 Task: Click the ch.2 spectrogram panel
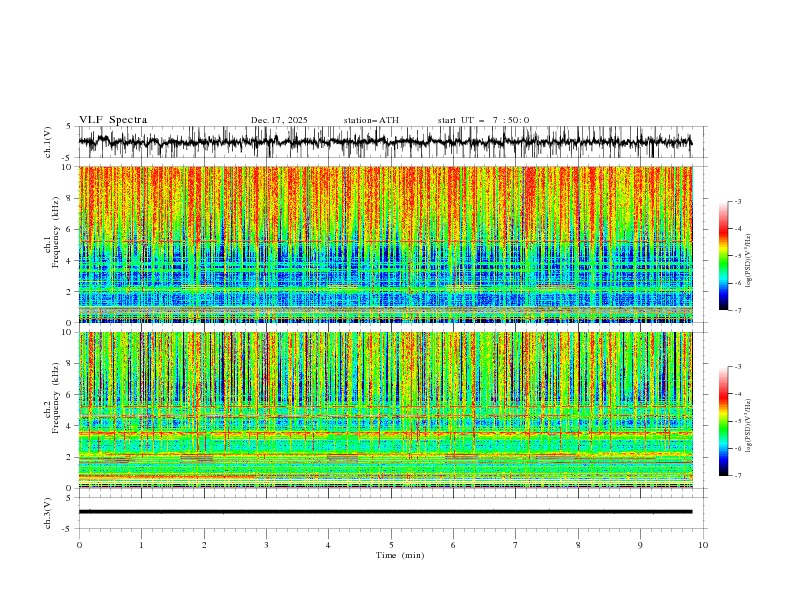pos(385,410)
